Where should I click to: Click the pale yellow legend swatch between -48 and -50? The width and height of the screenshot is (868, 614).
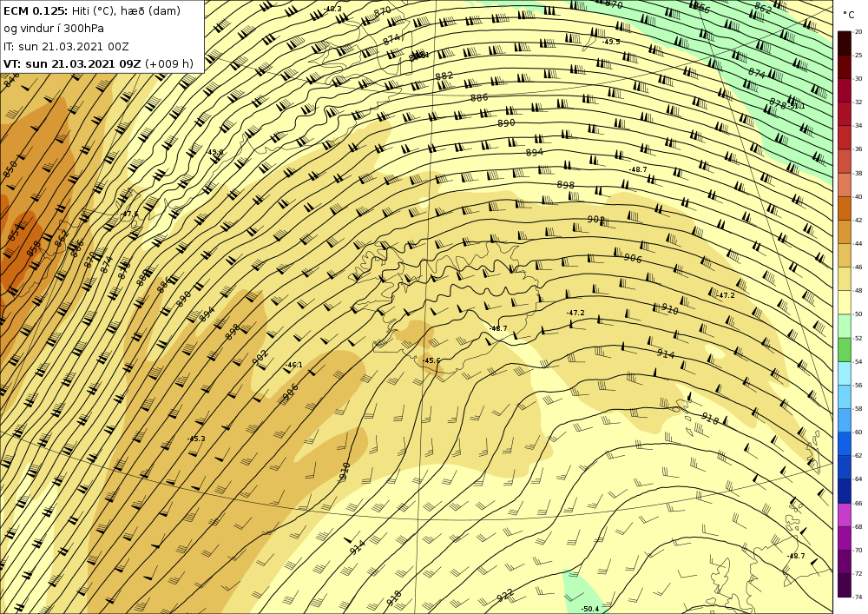[x=845, y=302]
